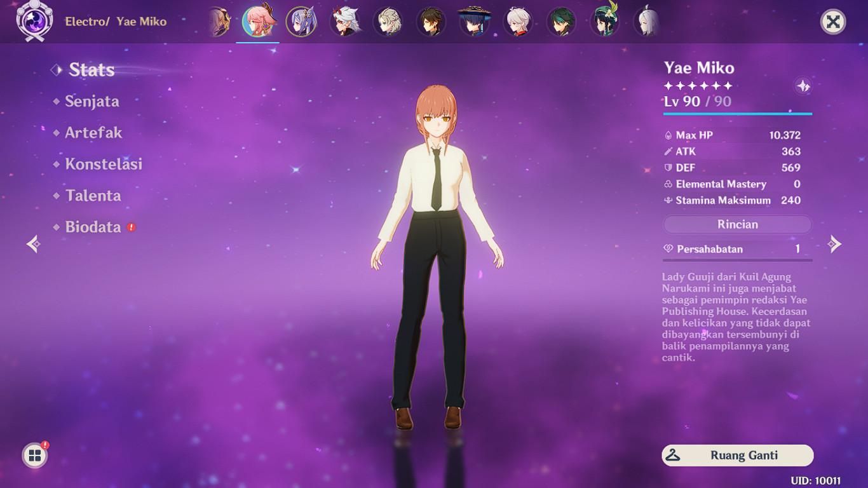Close the character screen with X

[x=832, y=22]
